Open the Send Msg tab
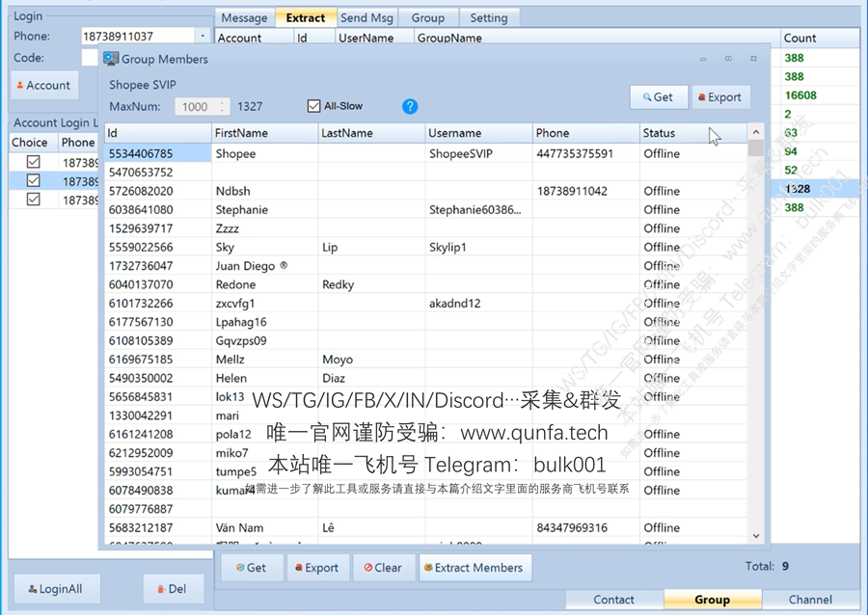Viewport: 868px width, 615px height. (x=366, y=17)
